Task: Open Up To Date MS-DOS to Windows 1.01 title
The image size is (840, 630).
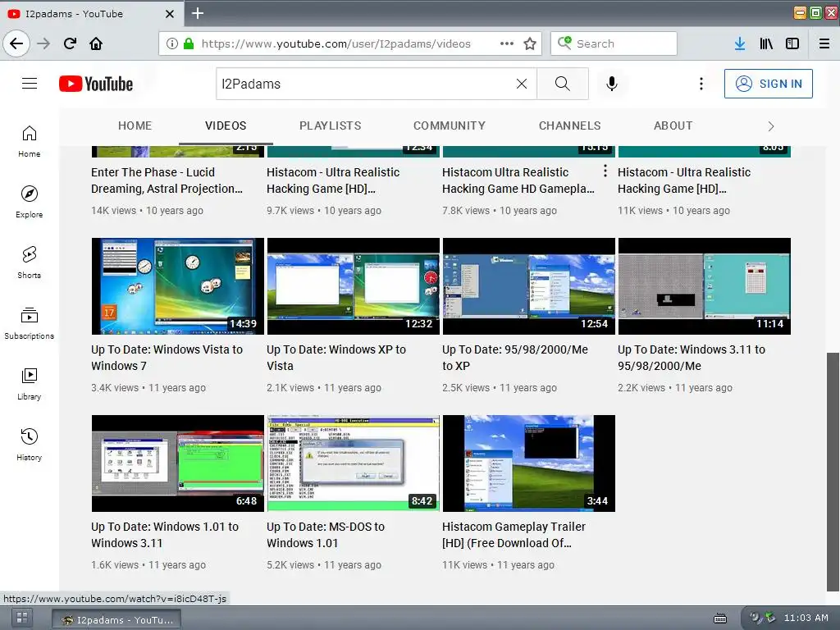Action: [x=326, y=535]
